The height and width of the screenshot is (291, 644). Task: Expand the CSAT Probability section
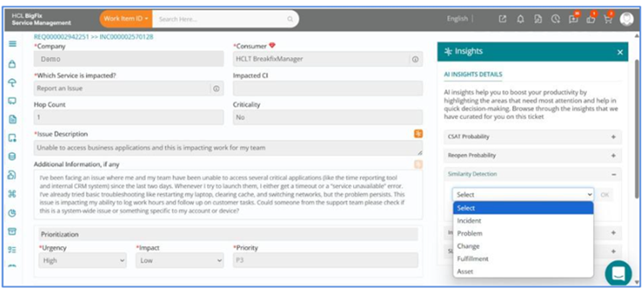[x=533, y=137]
